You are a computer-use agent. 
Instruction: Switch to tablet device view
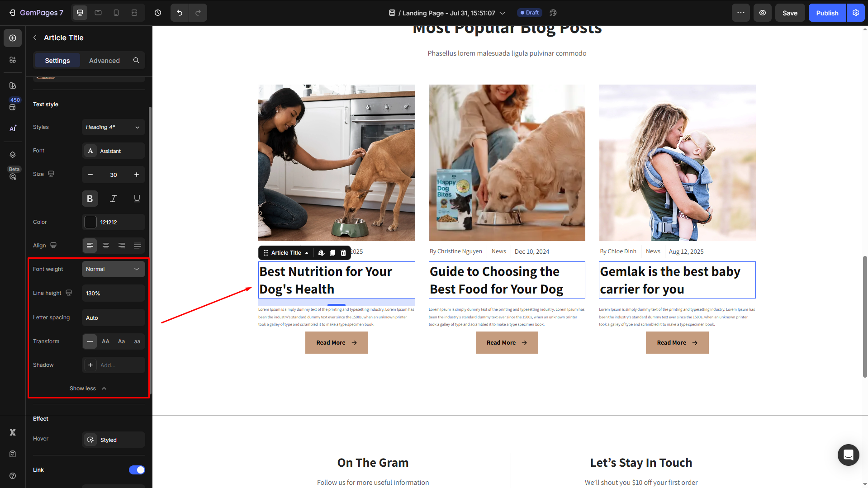(98, 13)
